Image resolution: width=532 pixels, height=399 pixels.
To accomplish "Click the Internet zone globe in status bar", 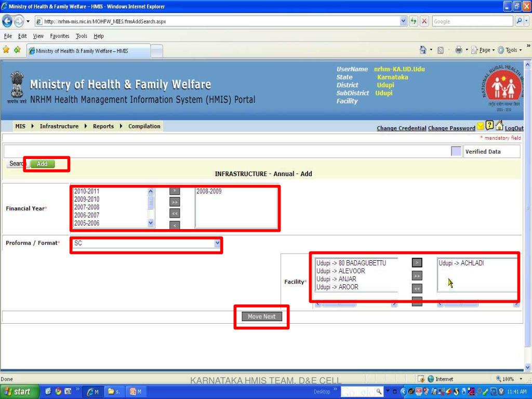I will click(x=431, y=379).
